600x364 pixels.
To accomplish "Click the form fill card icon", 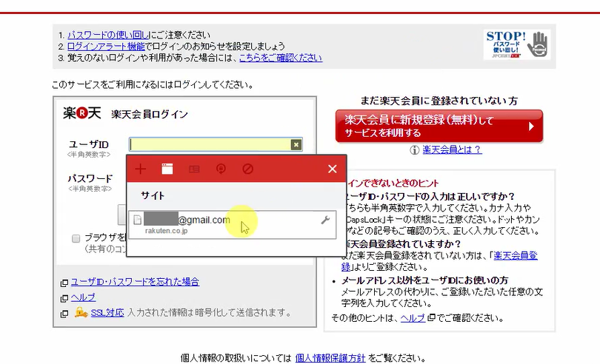I will pyautogui.click(x=194, y=169).
